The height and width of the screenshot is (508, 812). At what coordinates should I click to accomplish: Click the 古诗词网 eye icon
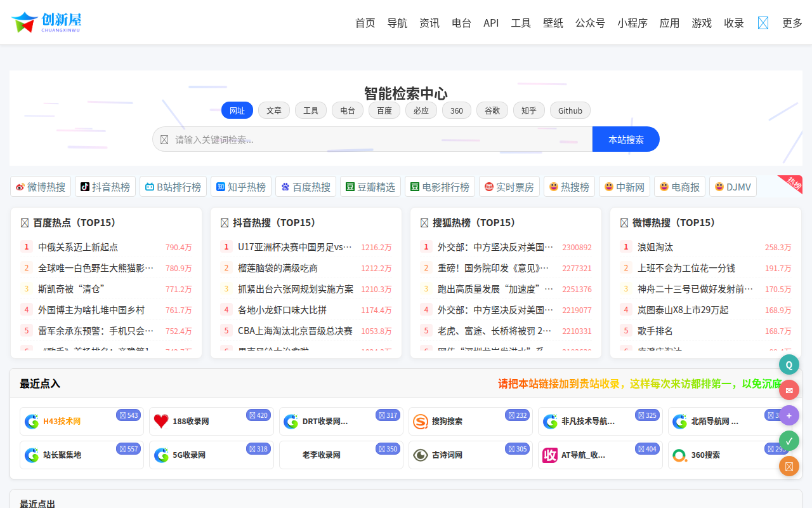[421, 455]
